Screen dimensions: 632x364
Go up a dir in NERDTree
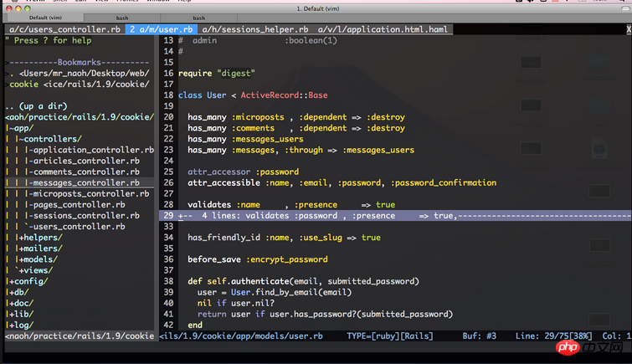tap(36, 106)
